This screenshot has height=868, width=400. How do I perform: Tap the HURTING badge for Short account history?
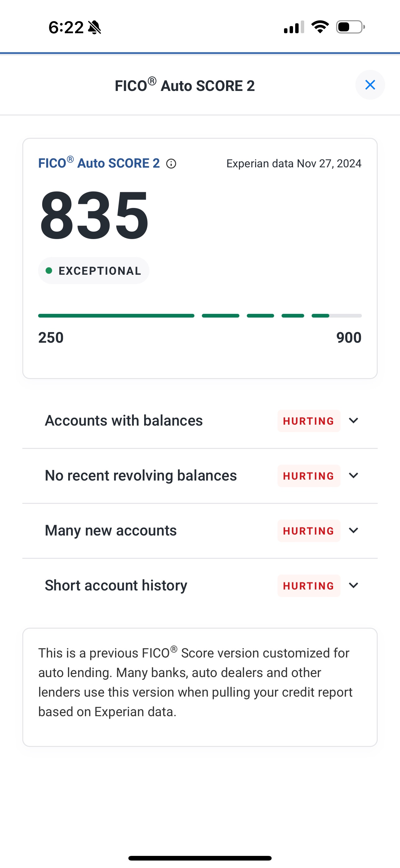pyautogui.click(x=309, y=585)
